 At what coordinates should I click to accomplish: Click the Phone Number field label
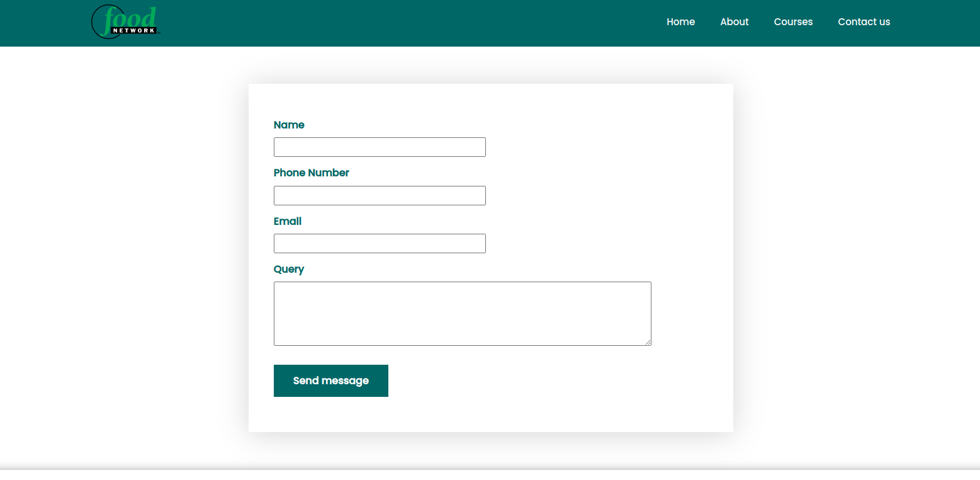click(x=311, y=173)
